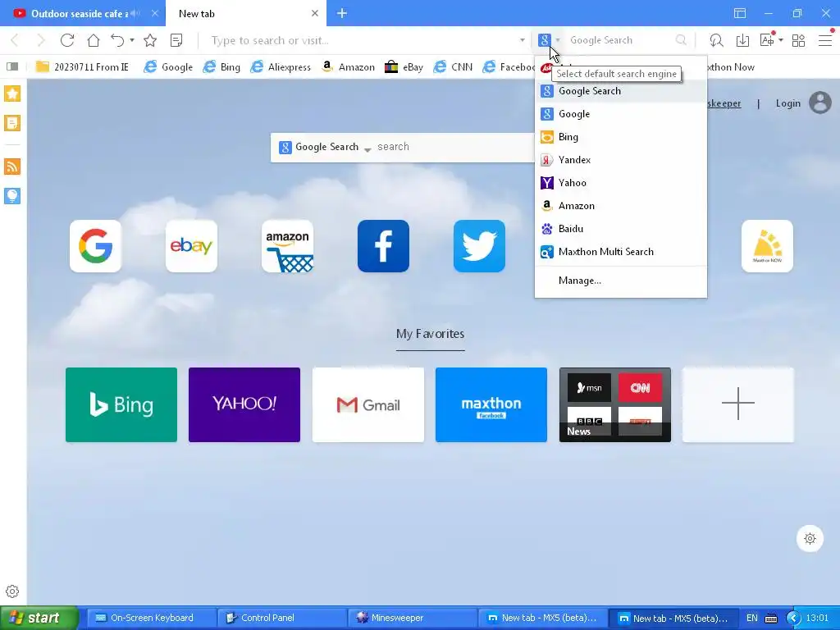
Task: Choose Amazon from search engine menu
Action: pyautogui.click(x=621, y=206)
